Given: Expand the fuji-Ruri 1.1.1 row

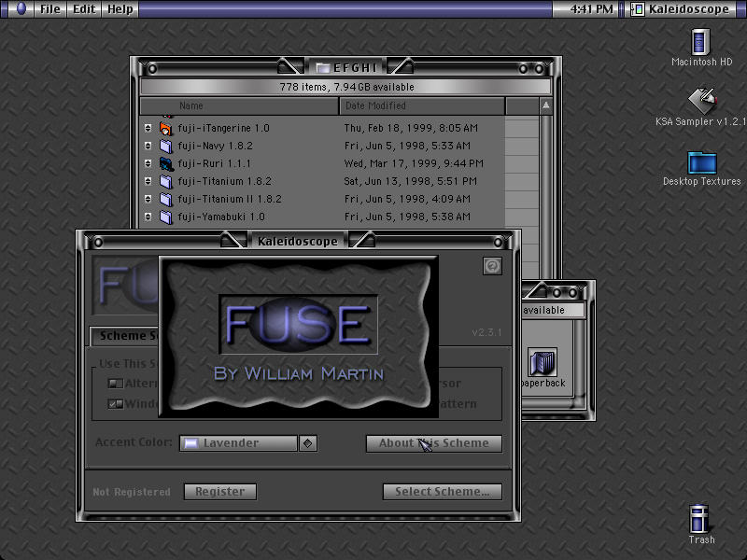Looking at the screenshot, I should [148, 163].
